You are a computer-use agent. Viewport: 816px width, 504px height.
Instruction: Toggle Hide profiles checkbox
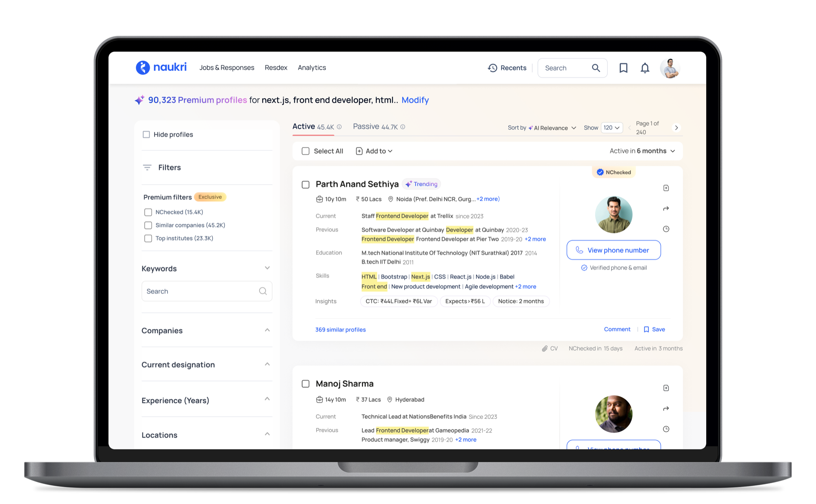(146, 134)
